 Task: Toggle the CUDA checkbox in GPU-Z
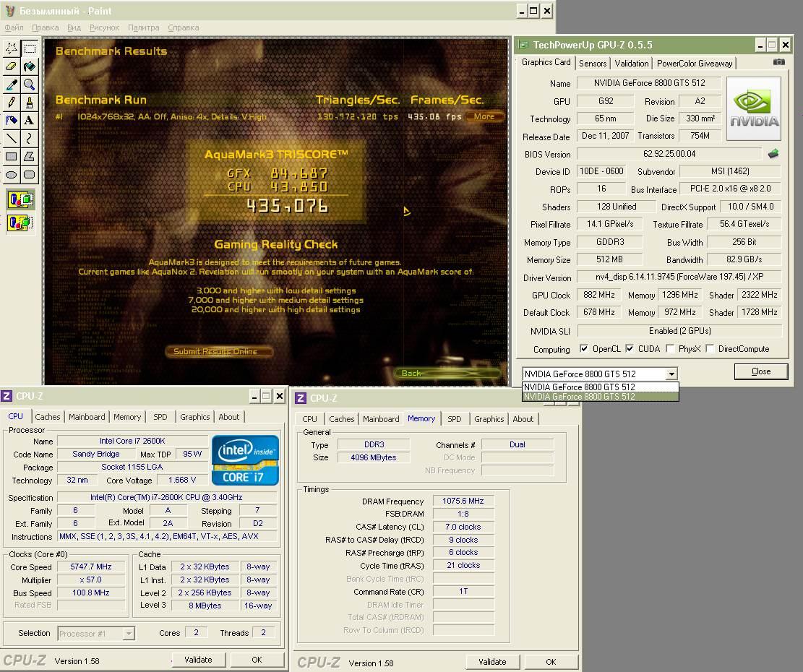tap(630, 348)
